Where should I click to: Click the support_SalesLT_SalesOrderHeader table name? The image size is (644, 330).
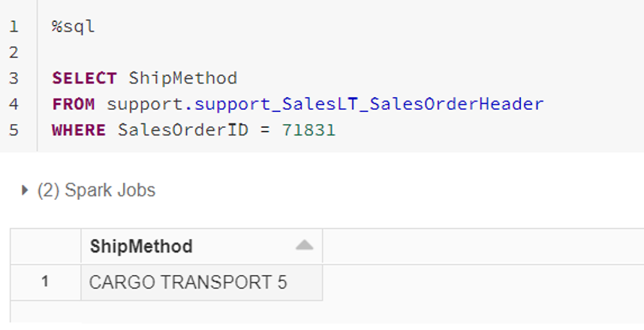pyautogui.click(x=369, y=104)
